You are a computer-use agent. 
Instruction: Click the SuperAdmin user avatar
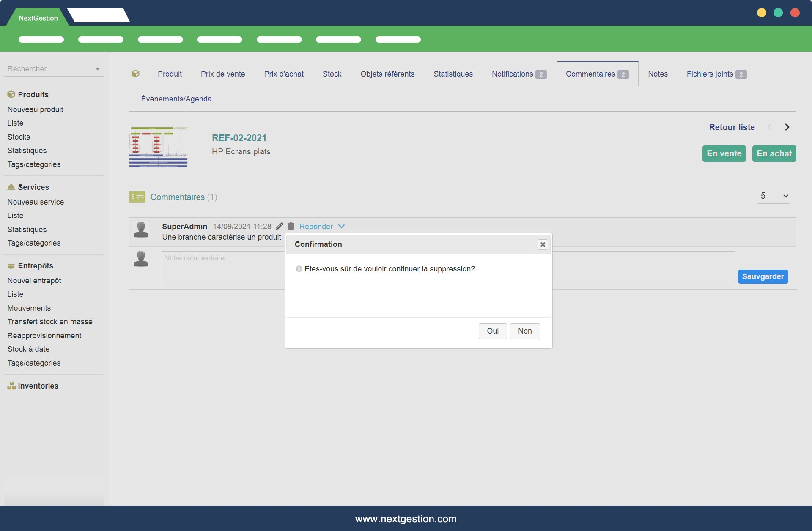pyautogui.click(x=141, y=230)
